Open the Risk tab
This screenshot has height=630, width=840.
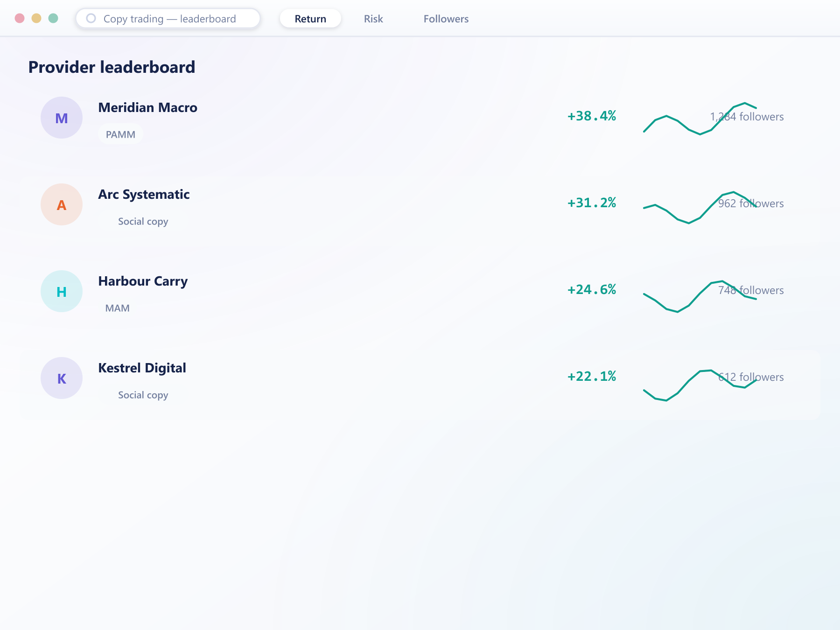coord(373,19)
